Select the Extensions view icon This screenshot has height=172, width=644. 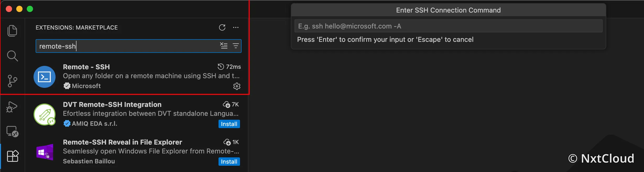[13, 156]
